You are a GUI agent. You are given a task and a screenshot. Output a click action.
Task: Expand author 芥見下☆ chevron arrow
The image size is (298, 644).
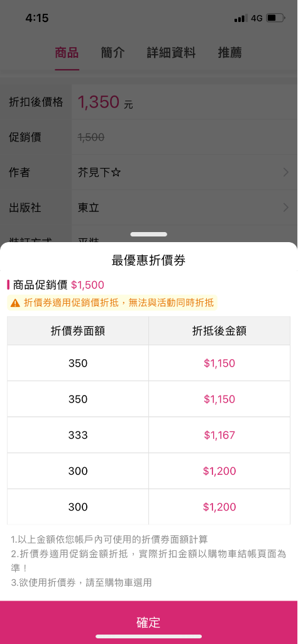coord(286,173)
